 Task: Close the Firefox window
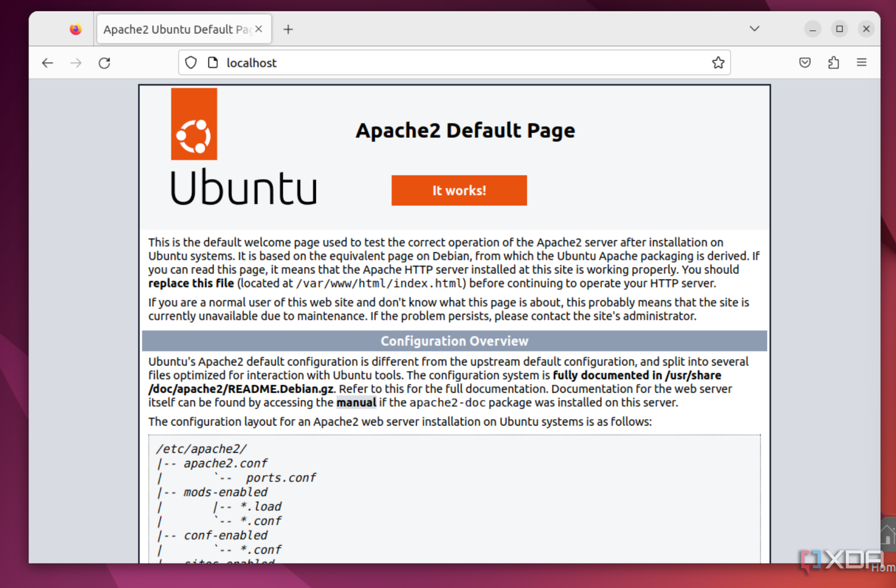(866, 29)
